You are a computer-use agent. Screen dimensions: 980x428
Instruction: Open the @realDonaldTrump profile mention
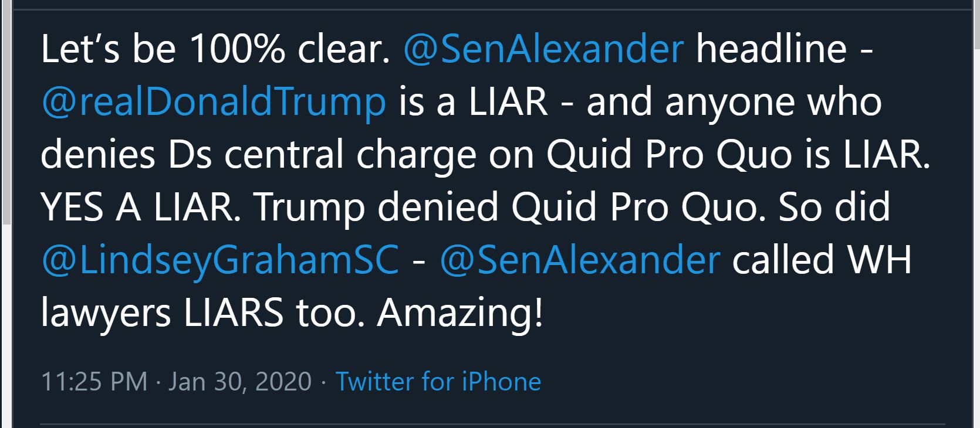point(214,101)
